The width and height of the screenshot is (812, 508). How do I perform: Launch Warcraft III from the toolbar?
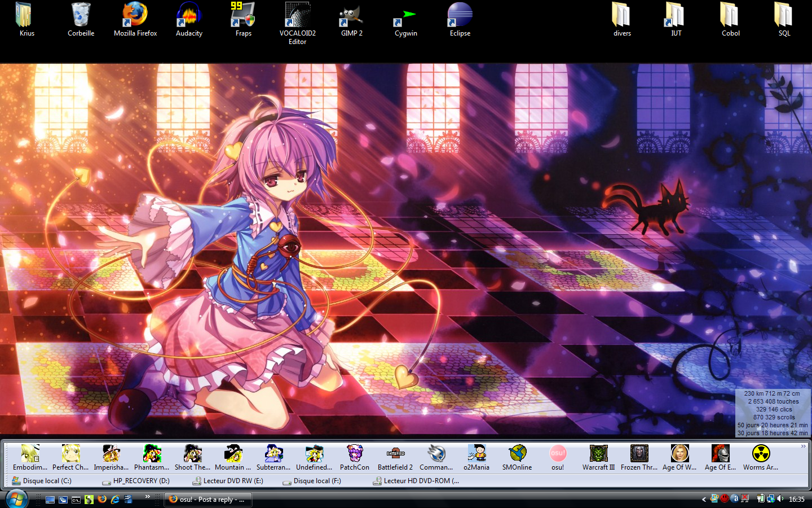pyautogui.click(x=598, y=458)
